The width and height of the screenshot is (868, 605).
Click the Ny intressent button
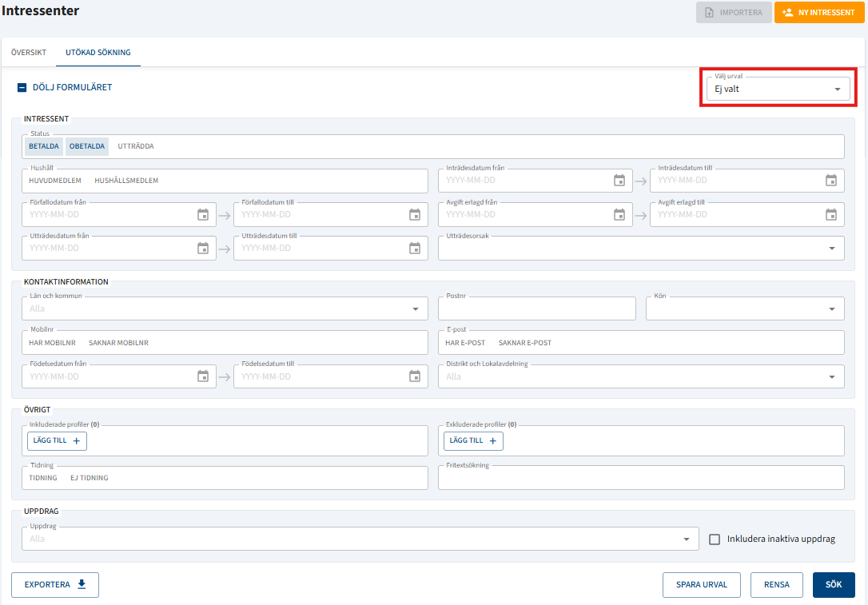(x=819, y=12)
